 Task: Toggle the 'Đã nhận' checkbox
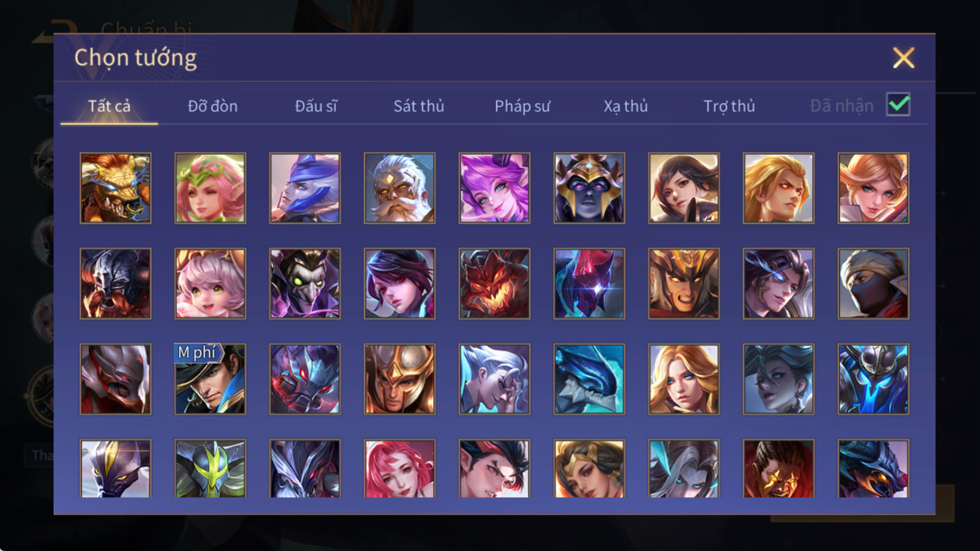point(898,105)
